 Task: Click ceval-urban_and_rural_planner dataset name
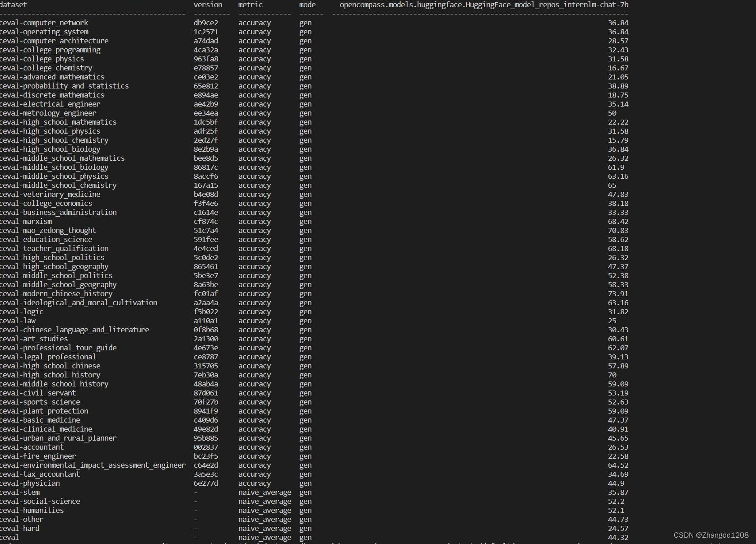(x=58, y=438)
